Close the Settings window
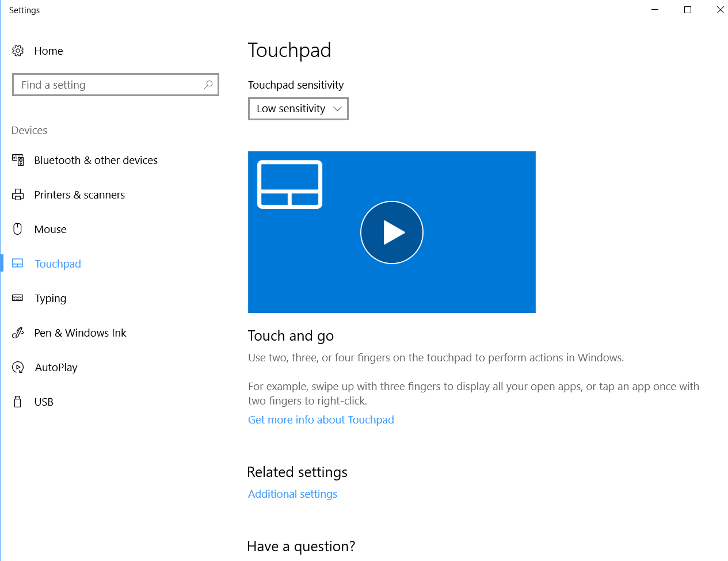This screenshot has width=728, height=561. (x=721, y=10)
